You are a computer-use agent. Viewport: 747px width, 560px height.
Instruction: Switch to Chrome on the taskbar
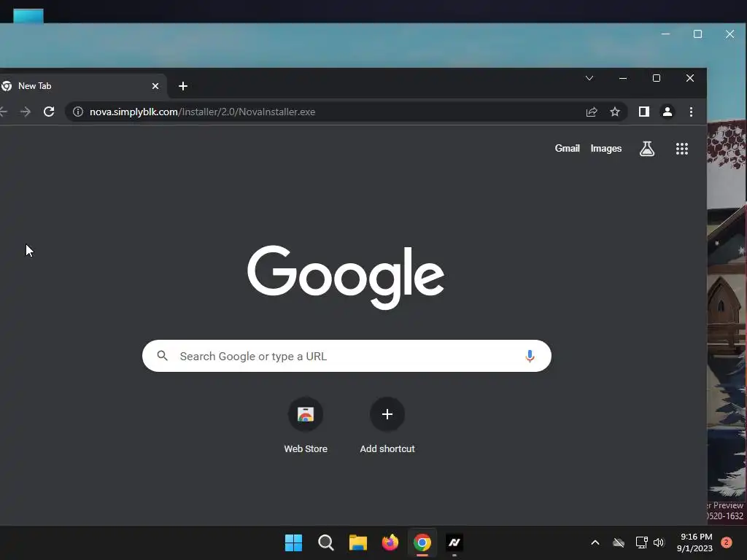pos(422,542)
